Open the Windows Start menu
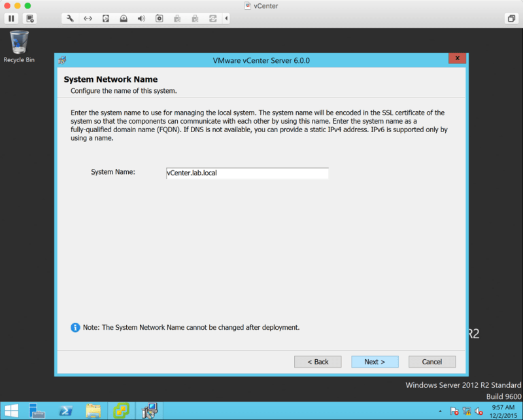 click(11, 411)
